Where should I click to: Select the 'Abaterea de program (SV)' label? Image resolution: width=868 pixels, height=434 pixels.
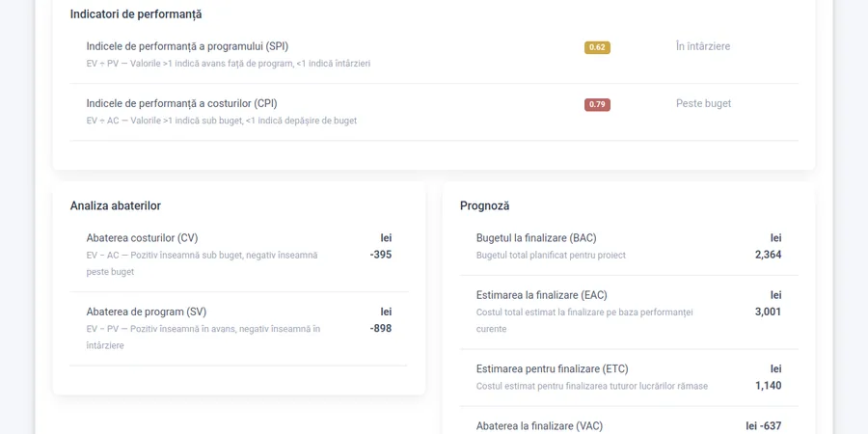[x=147, y=312]
